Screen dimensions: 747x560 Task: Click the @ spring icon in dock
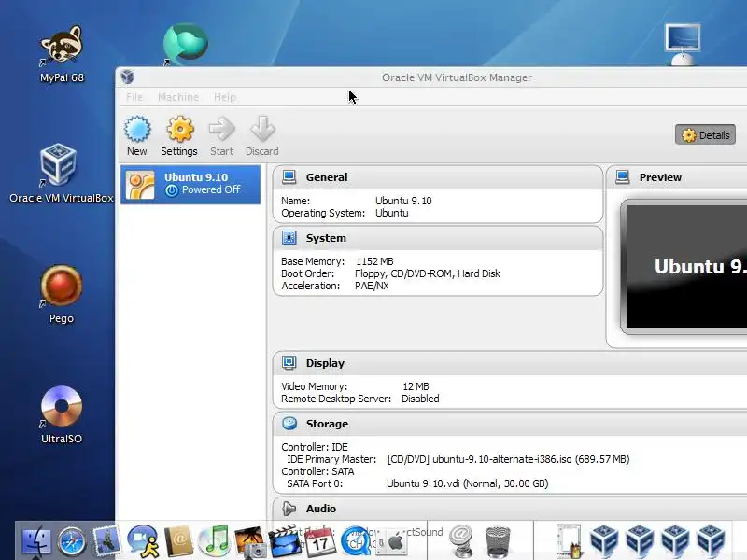(x=461, y=541)
